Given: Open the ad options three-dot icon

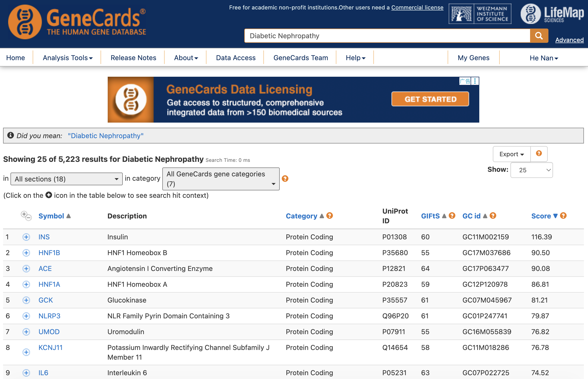Looking at the screenshot, I should (475, 81).
